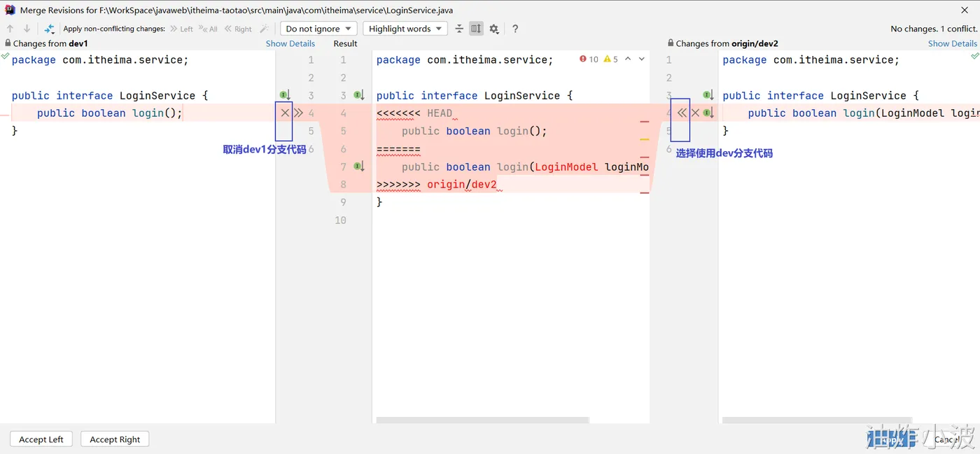Image resolution: width=980 pixels, height=454 pixels.
Task: Go to next difference with down arrow
Action: point(27,29)
